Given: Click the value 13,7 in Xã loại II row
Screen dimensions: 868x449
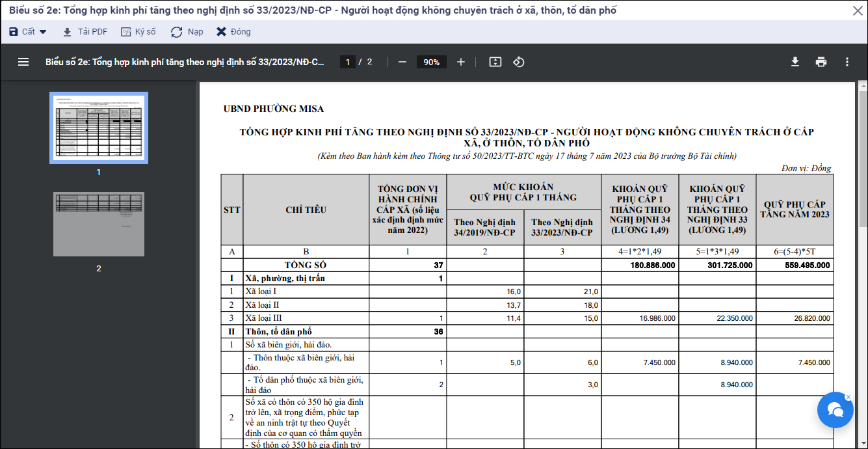Looking at the screenshot, I should [514, 305].
